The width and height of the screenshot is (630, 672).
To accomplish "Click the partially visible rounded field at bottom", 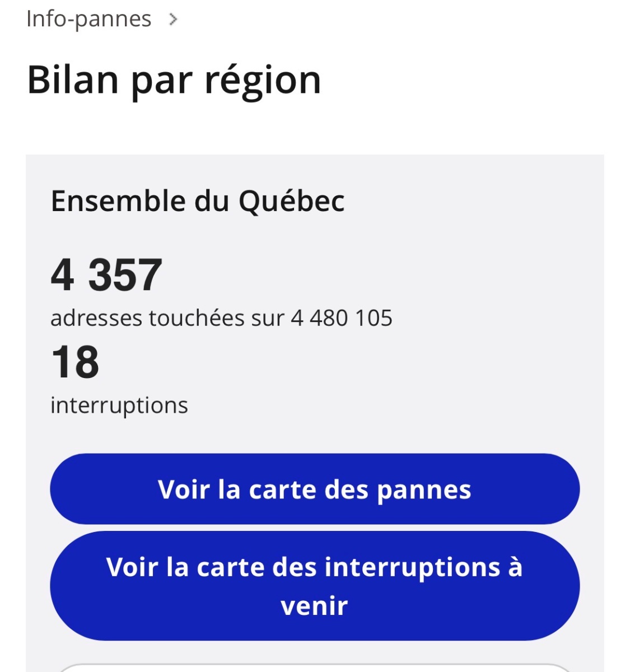I will pyautogui.click(x=314, y=668).
